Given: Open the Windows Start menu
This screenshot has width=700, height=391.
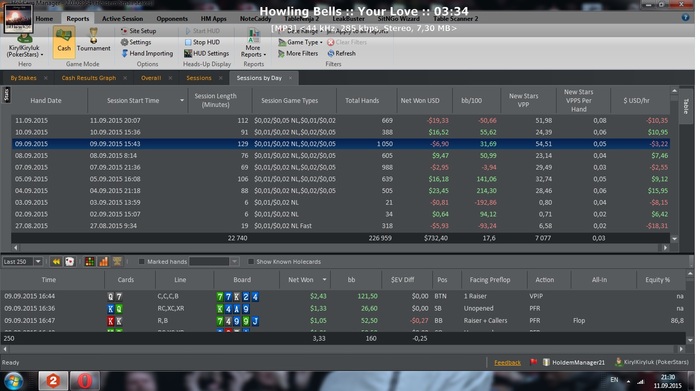Looking at the screenshot, I should pyautogui.click(x=14, y=382).
